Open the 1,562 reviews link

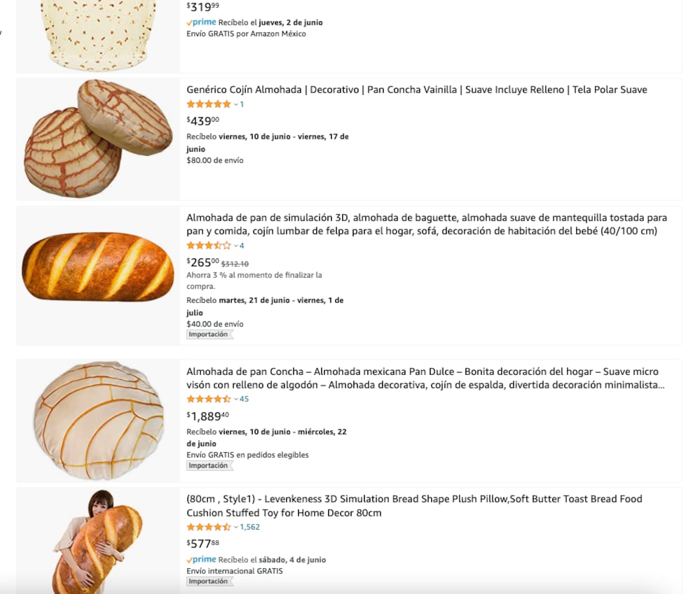[249, 527]
